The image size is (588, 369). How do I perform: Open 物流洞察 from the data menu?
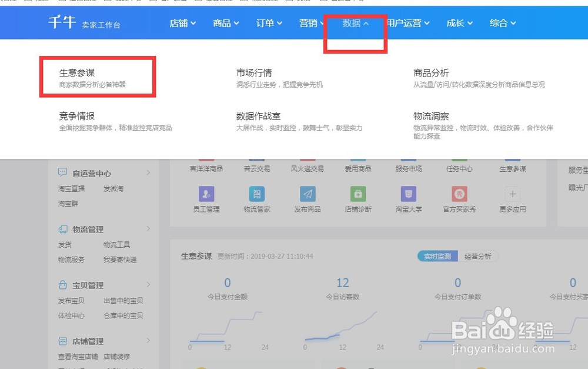pos(431,116)
